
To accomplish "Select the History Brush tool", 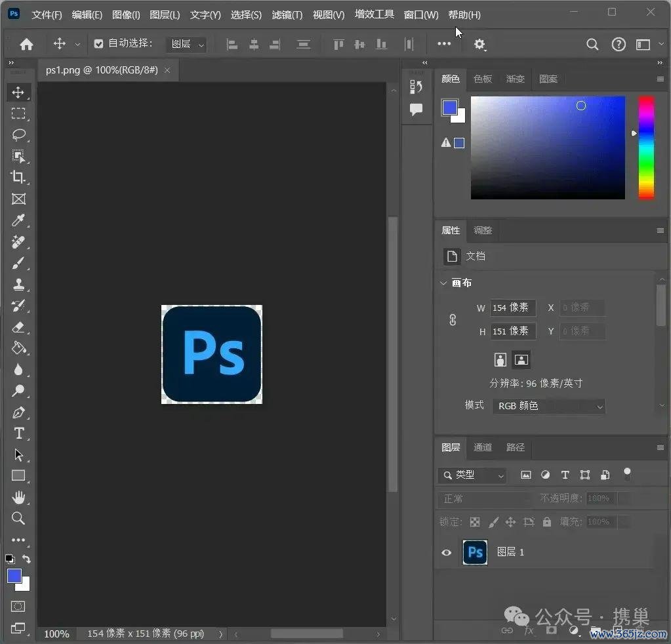I will pyautogui.click(x=18, y=306).
